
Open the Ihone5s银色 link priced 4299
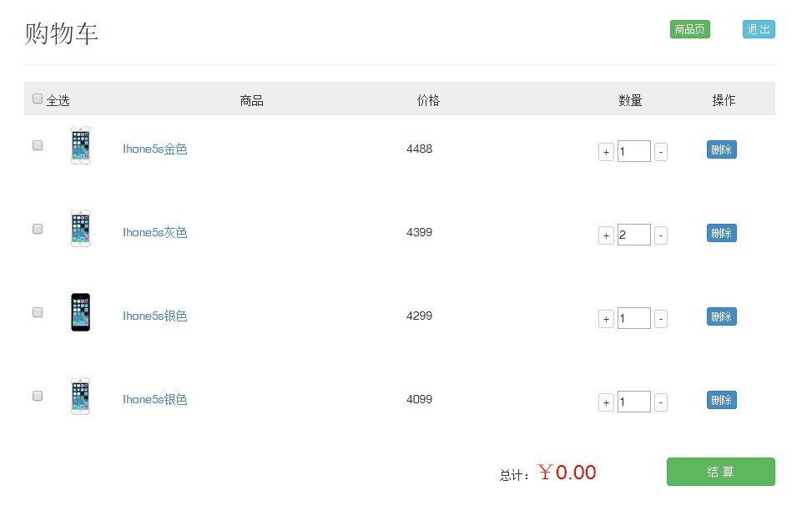point(155,316)
